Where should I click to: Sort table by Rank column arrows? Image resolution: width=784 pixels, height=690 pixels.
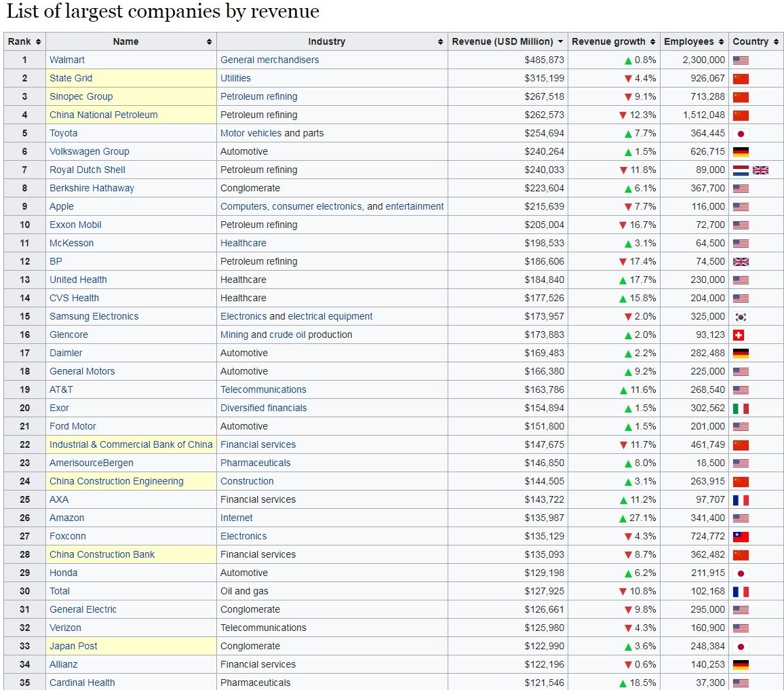pyautogui.click(x=38, y=41)
